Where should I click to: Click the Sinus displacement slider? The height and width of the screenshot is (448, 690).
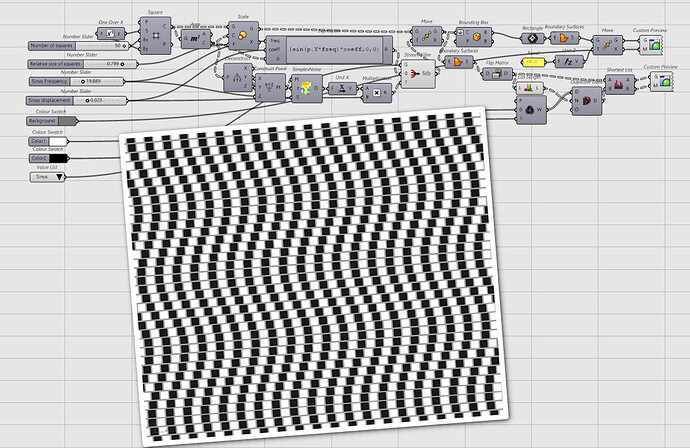point(77,100)
